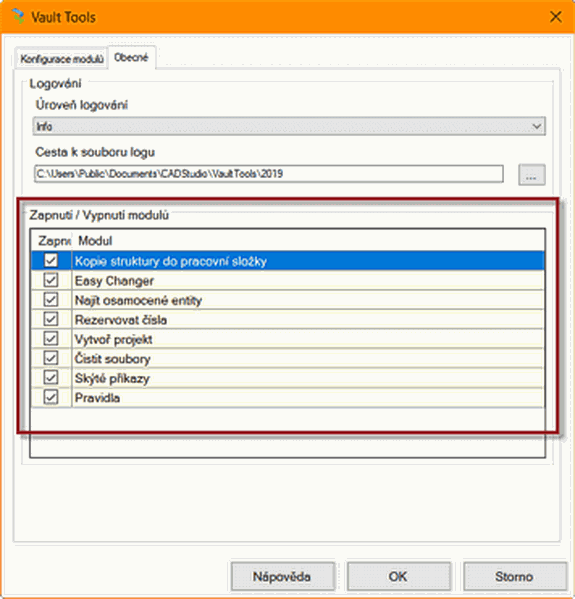Screen dimensions: 575x599
Task: Open the Úroveň logování dropdown
Action: pos(289,126)
